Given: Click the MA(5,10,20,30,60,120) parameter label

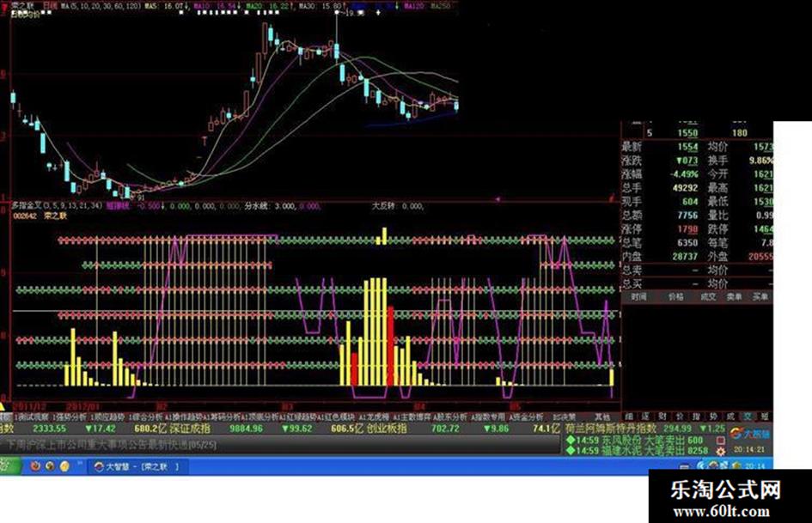Looking at the screenshot, I should click(x=101, y=6).
